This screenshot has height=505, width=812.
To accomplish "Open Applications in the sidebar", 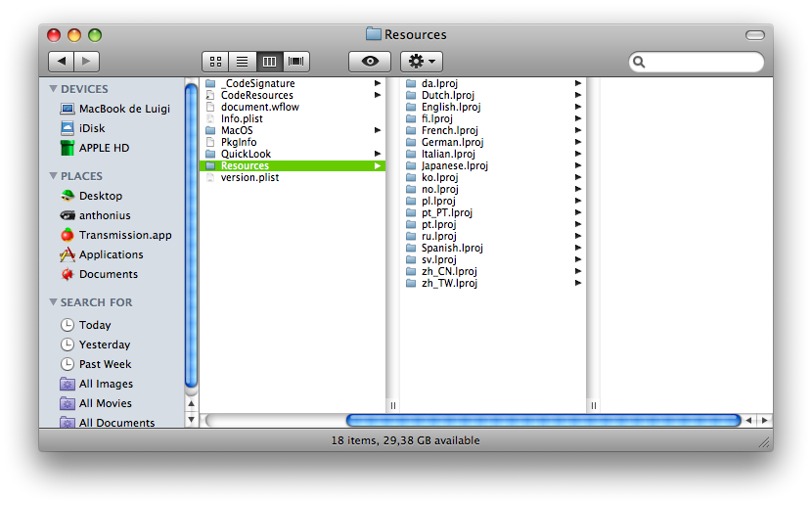I will [x=101, y=254].
